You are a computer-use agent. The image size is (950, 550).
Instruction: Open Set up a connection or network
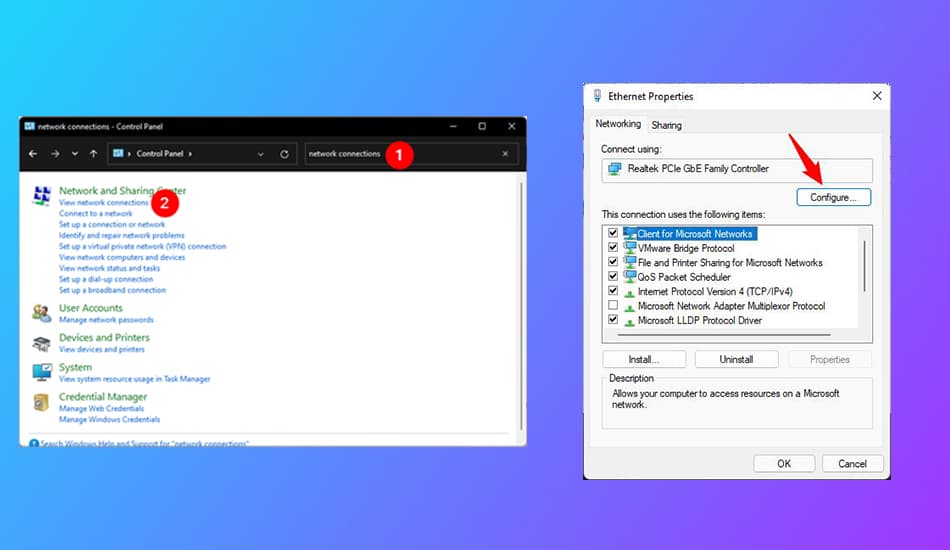click(111, 224)
